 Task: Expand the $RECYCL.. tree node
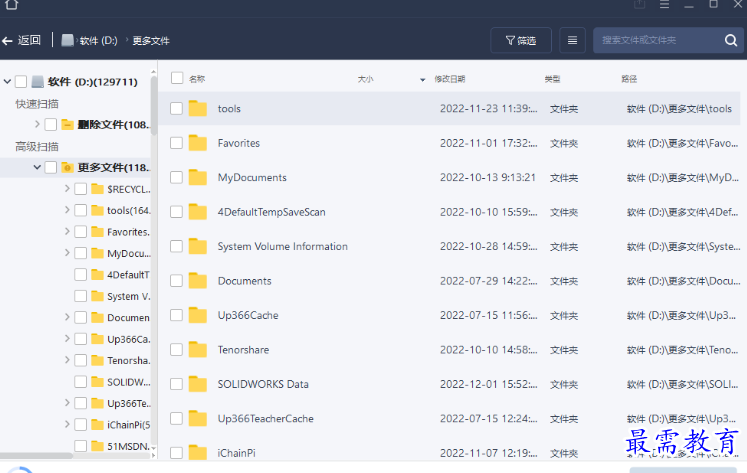[x=67, y=189]
